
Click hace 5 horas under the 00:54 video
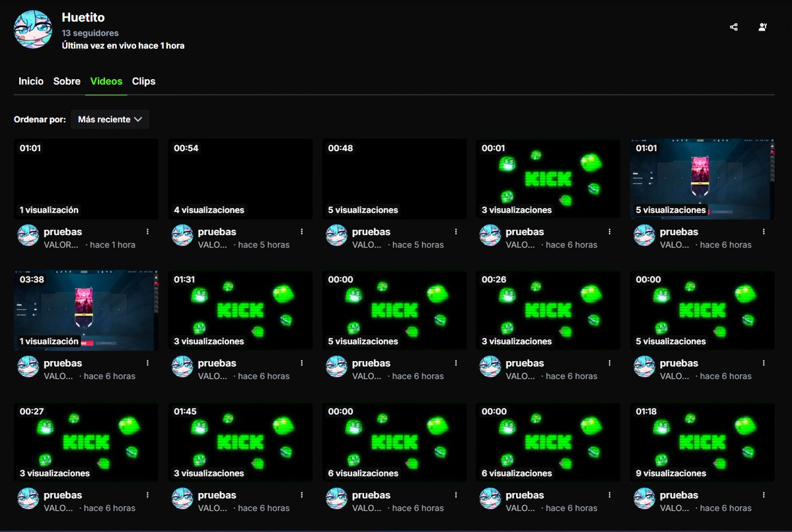[x=264, y=245]
